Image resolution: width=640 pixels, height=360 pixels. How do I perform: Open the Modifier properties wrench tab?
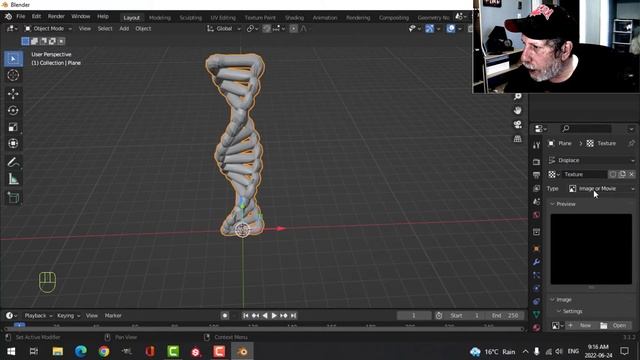(x=536, y=262)
